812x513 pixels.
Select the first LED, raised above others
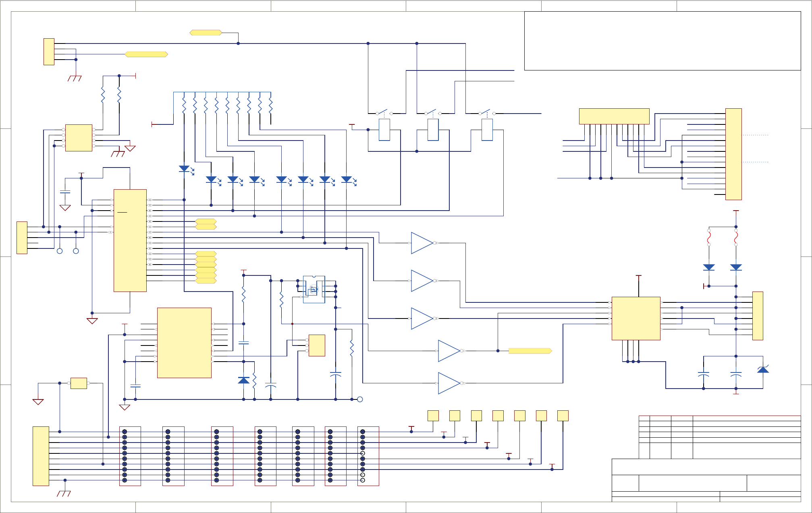point(186,170)
